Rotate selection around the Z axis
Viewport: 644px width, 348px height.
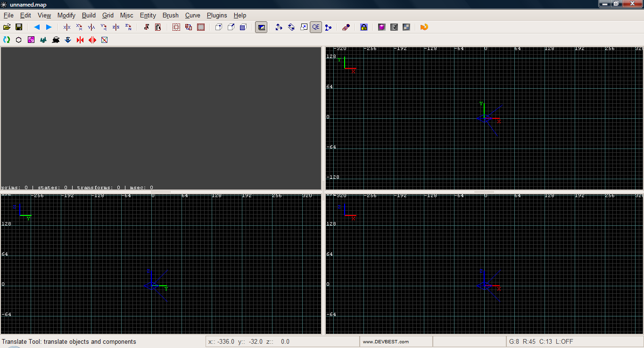point(128,27)
